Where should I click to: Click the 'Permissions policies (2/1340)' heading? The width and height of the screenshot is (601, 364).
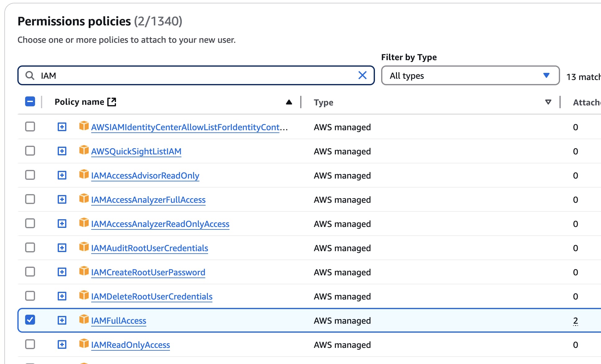(x=100, y=21)
